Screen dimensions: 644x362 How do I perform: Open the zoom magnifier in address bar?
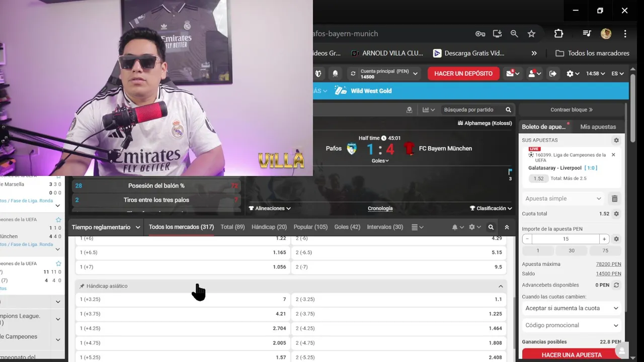pos(514,34)
